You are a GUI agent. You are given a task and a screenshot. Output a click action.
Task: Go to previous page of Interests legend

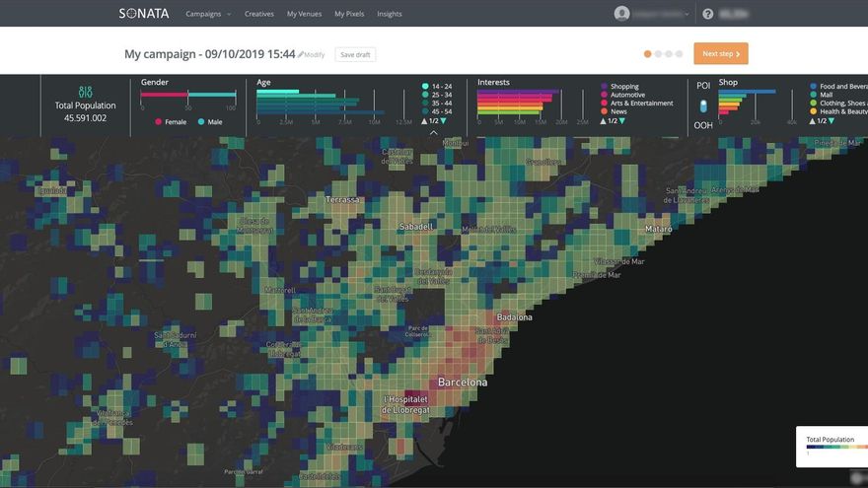(604, 120)
